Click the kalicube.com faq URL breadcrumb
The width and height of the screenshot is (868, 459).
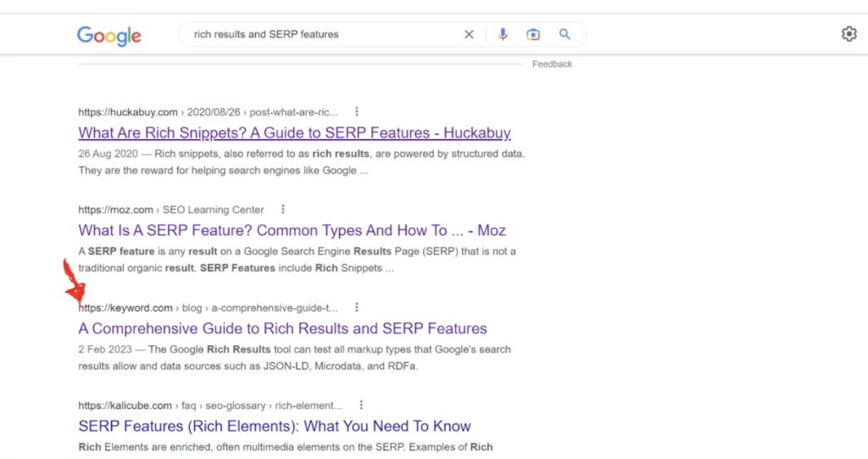coord(210,406)
